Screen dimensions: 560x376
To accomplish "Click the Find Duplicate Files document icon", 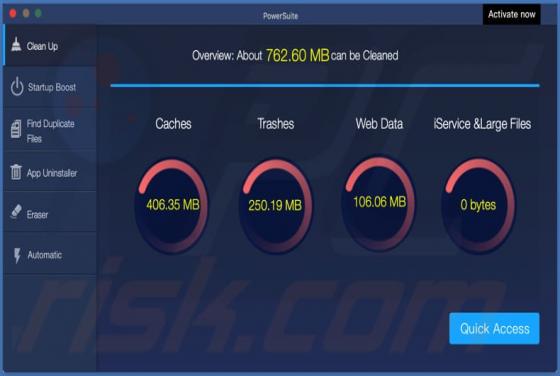I will point(16,129).
